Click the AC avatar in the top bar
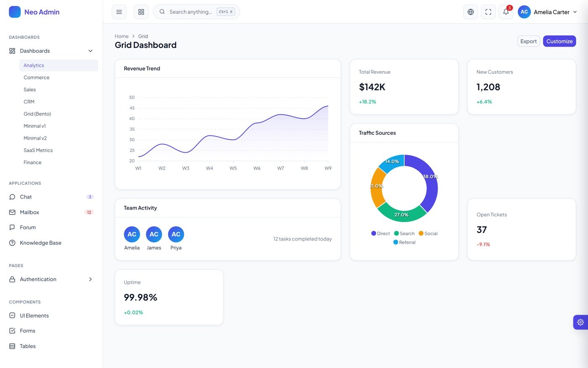This screenshot has height=368, width=588. coord(524,12)
